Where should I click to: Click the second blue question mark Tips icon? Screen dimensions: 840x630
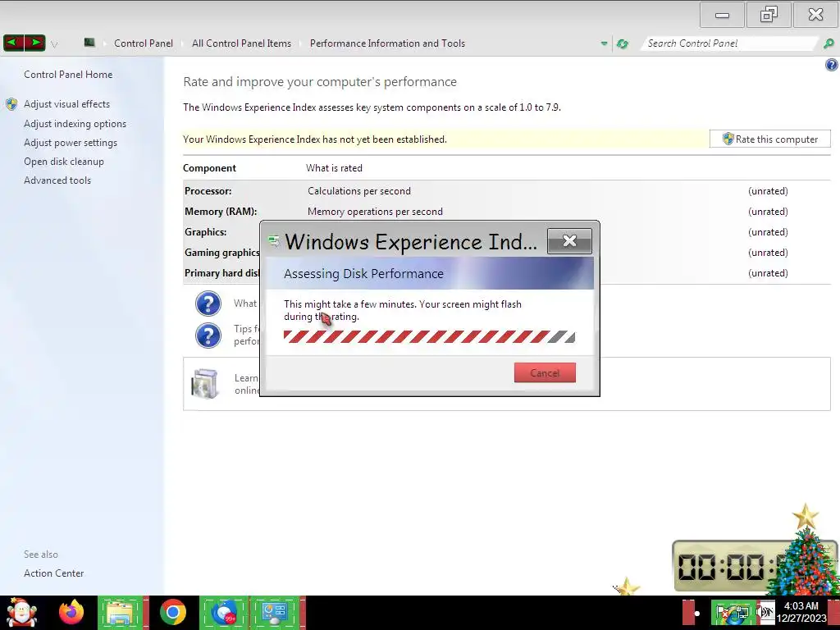pyautogui.click(x=208, y=336)
